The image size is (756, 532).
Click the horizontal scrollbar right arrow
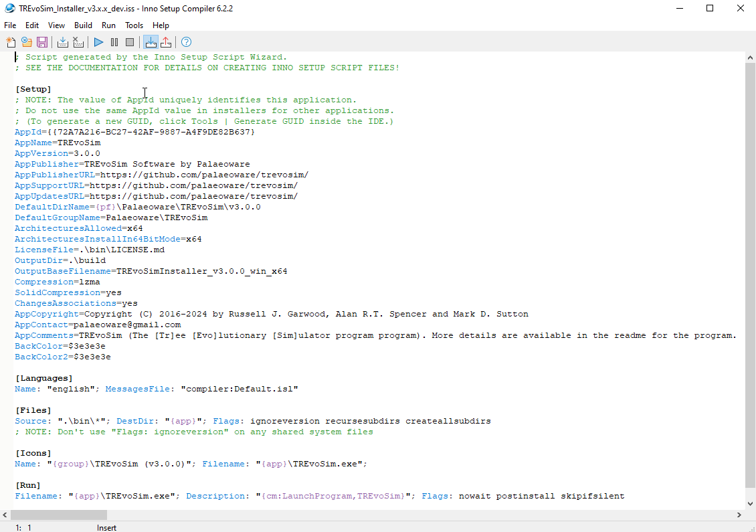pos(739,515)
